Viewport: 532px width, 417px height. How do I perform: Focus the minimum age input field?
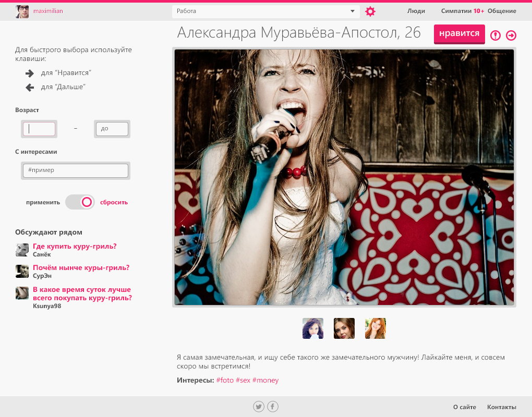[x=39, y=129]
